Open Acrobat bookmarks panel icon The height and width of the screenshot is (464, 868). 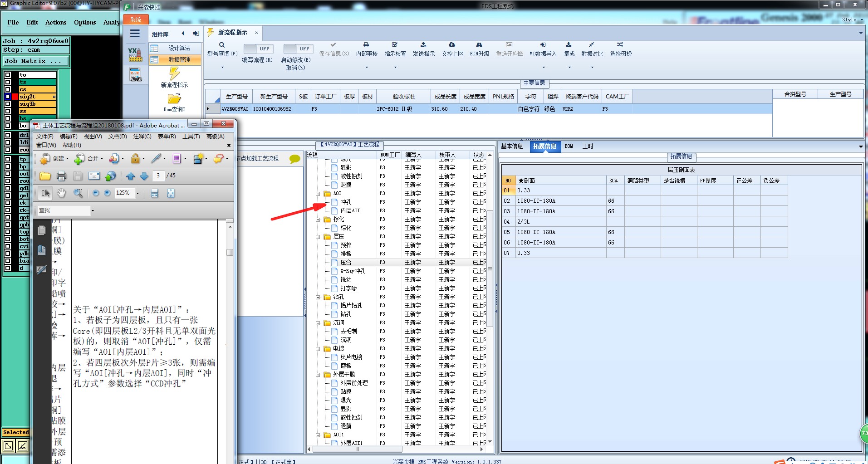click(42, 250)
